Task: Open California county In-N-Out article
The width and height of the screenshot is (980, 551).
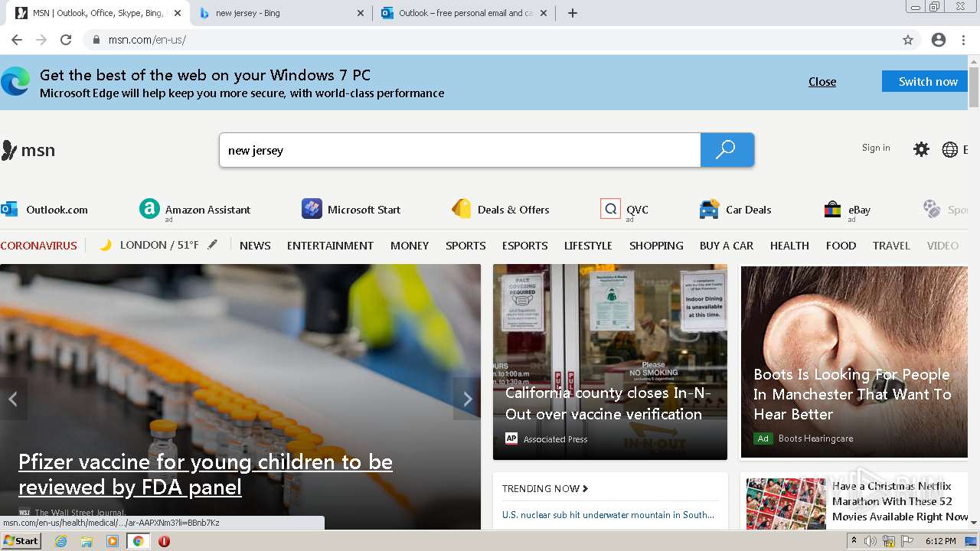Action: 610,362
